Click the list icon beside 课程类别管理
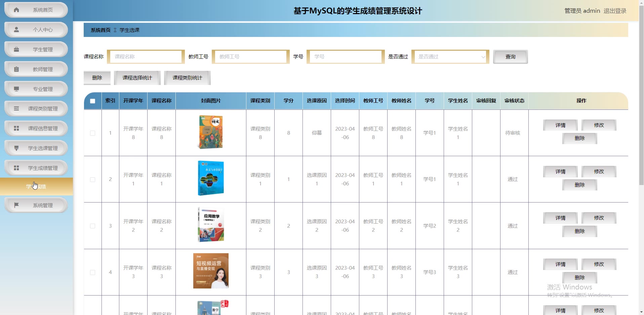The image size is (644, 315). (16, 108)
